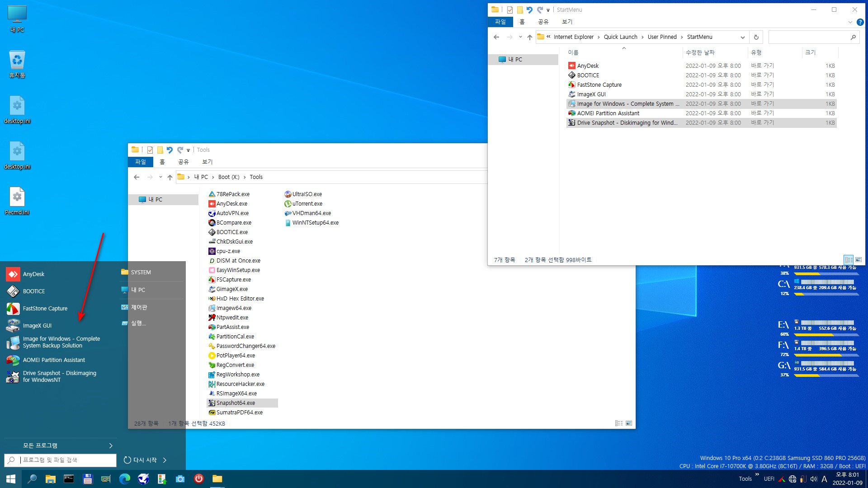Expand address history dropdown in StartMenu window

click(x=743, y=37)
